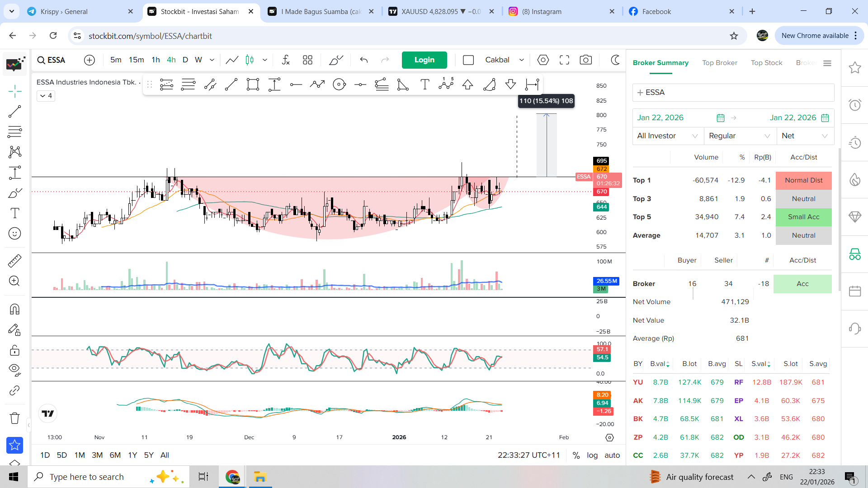This screenshot has width=868, height=488.
Task: Click the ruler measure tool
Action: pyautogui.click(x=14, y=261)
